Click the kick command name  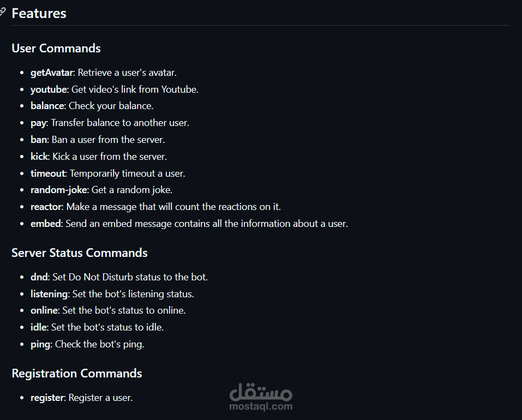click(x=40, y=157)
